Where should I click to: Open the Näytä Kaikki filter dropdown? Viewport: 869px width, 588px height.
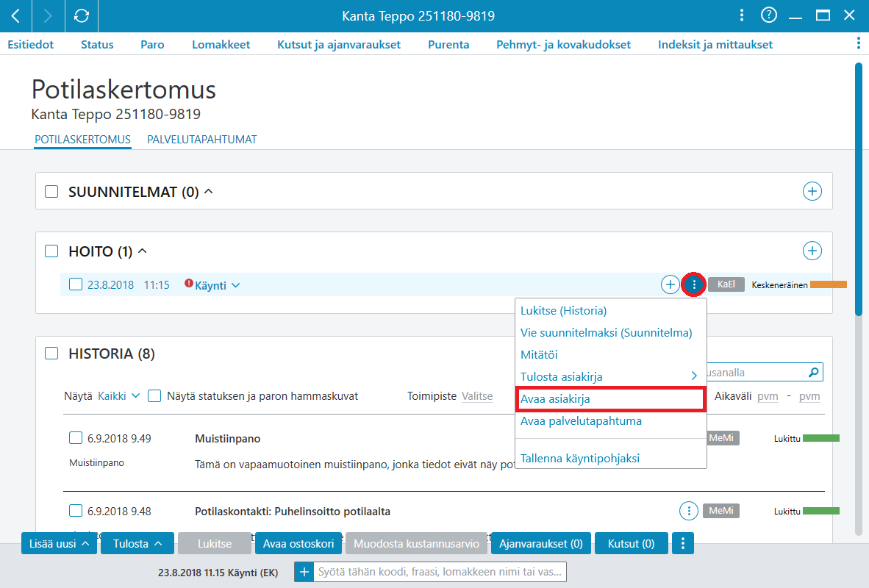point(118,395)
